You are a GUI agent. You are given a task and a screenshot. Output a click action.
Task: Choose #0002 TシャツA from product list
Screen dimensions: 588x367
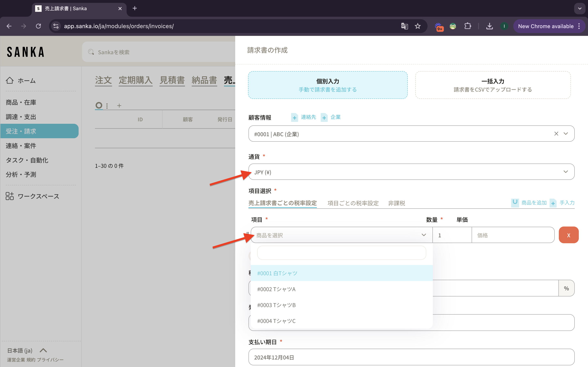pyautogui.click(x=276, y=289)
